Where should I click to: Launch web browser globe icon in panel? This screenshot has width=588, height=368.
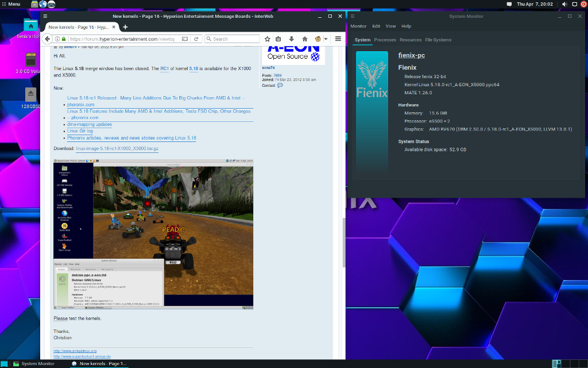(42, 4)
